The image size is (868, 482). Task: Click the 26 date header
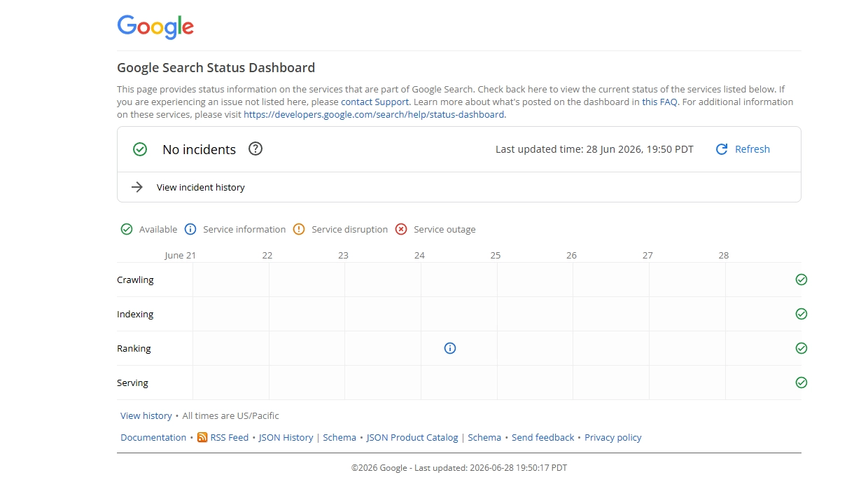(571, 255)
